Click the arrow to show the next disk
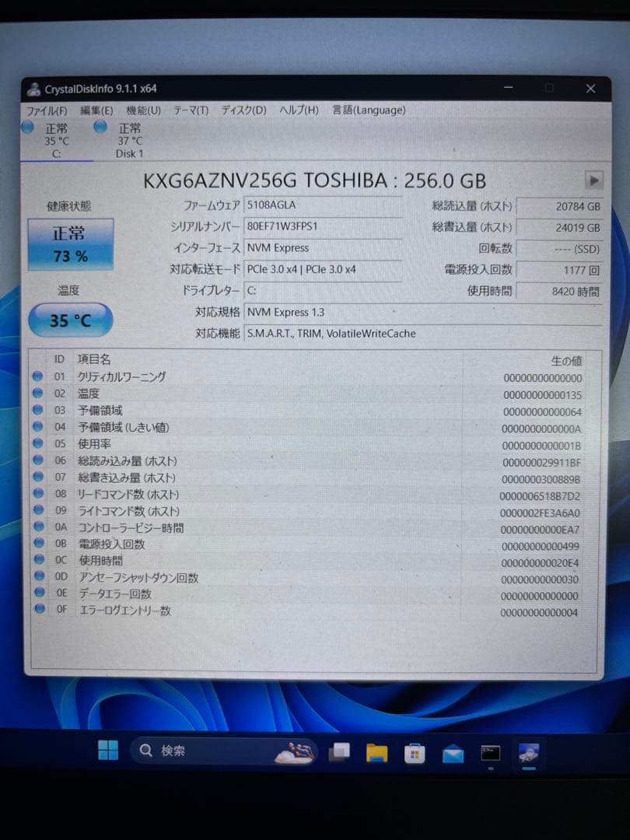 [x=593, y=180]
